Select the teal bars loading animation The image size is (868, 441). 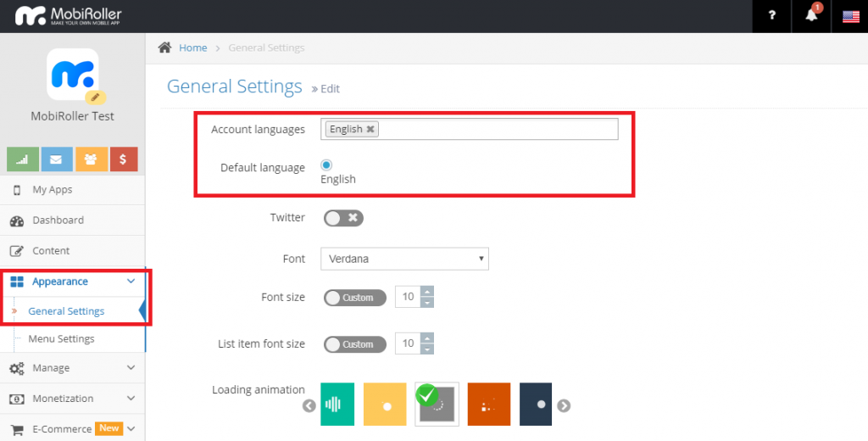pyautogui.click(x=337, y=405)
